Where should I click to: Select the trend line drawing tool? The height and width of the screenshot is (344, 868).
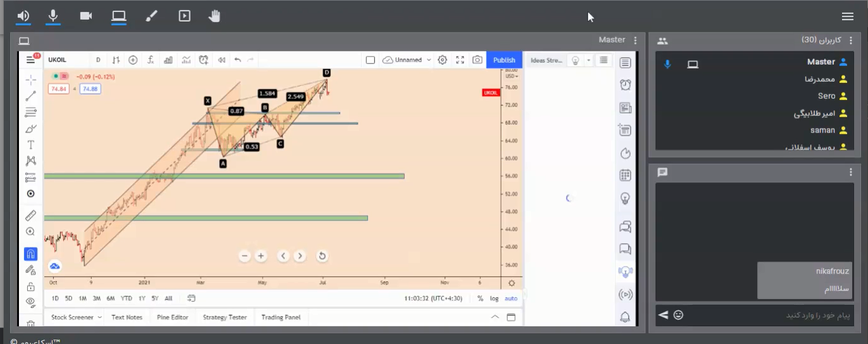30,96
